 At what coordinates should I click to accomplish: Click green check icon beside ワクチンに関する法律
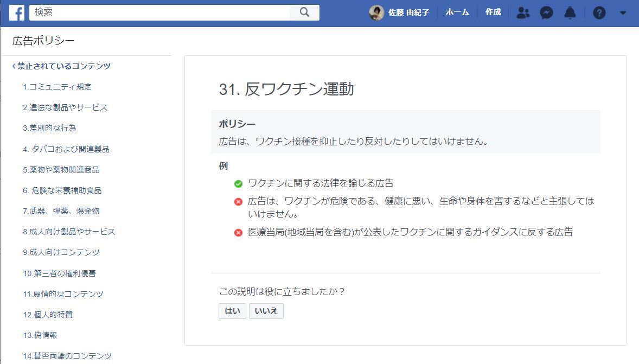(x=238, y=184)
